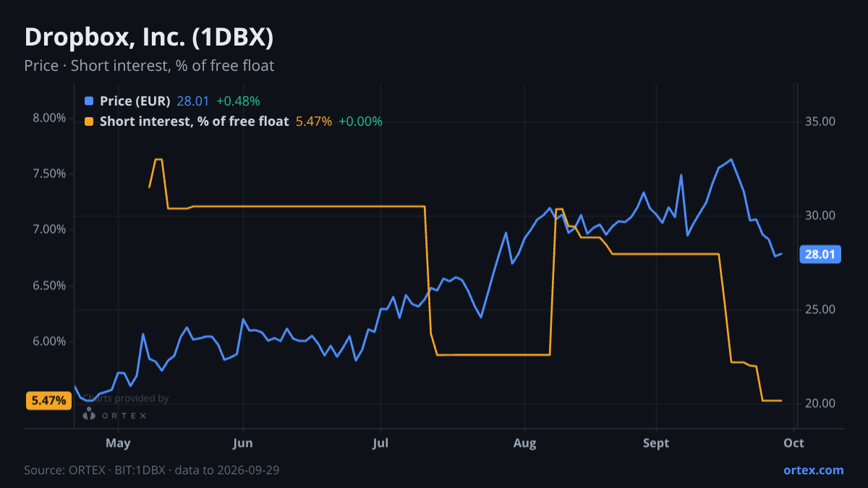Click the +0.00% short interest change value
Viewport: 868px width, 488px height.
pos(360,121)
